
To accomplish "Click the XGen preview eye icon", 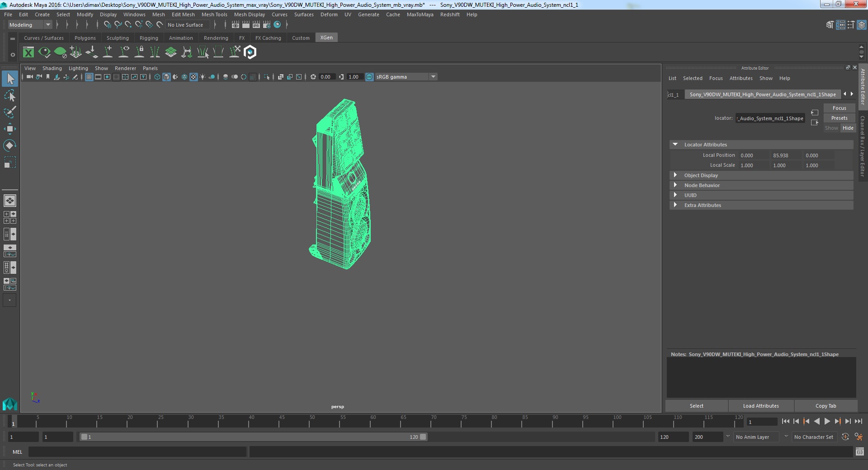I will 44,52.
